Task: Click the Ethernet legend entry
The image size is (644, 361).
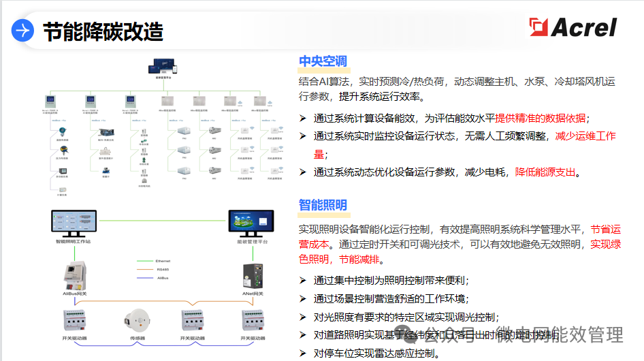Action: click(x=154, y=261)
